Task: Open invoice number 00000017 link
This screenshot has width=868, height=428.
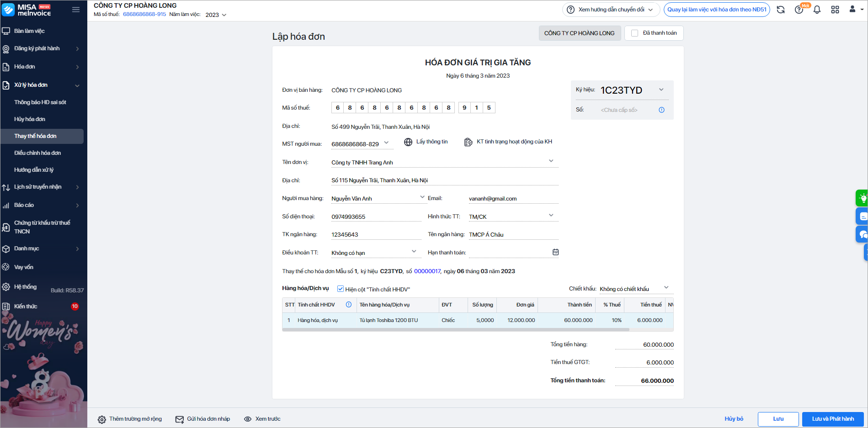Action: coord(427,271)
